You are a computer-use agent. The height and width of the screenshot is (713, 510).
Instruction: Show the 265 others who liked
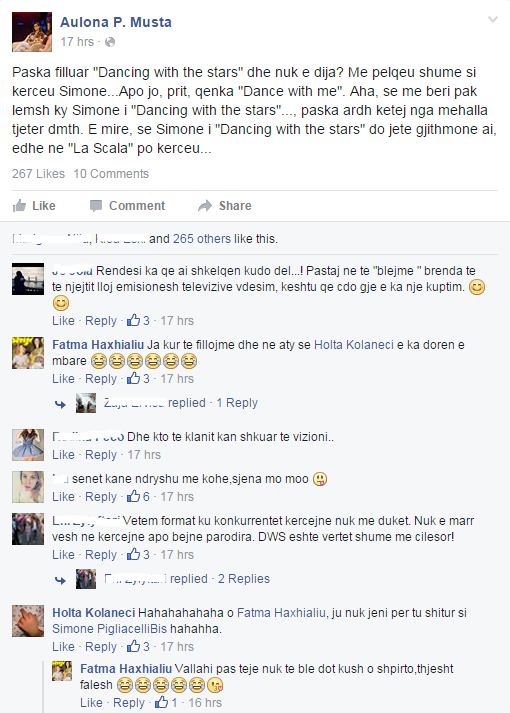(x=202, y=239)
